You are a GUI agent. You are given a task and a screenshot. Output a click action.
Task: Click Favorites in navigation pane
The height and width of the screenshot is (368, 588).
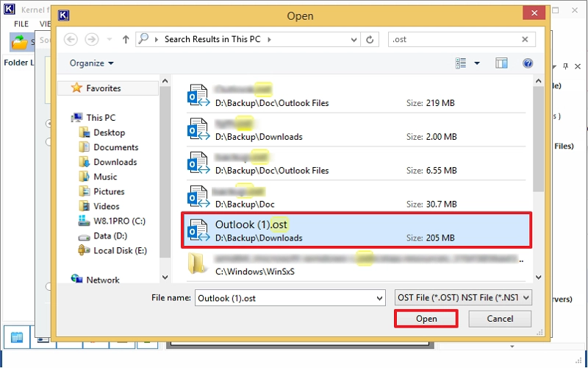pos(103,88)
